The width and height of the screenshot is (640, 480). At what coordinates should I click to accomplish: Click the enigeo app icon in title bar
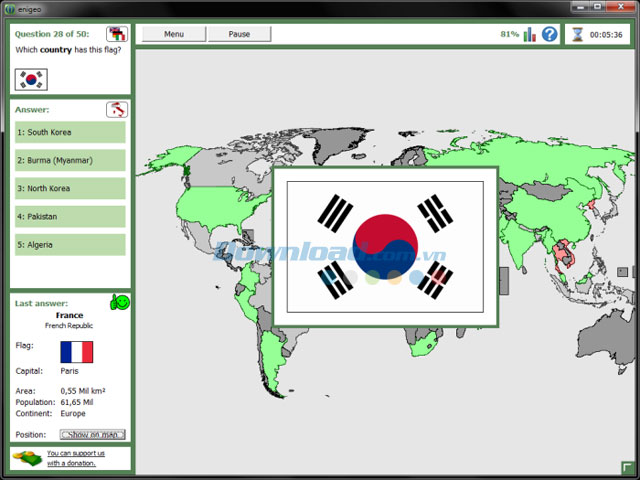coord(8,9)
